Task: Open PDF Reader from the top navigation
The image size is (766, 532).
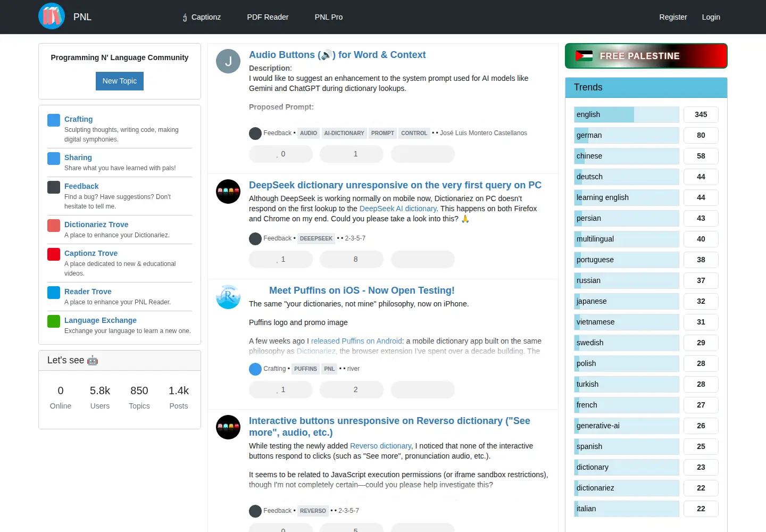Action: click(x=268, y=17)
